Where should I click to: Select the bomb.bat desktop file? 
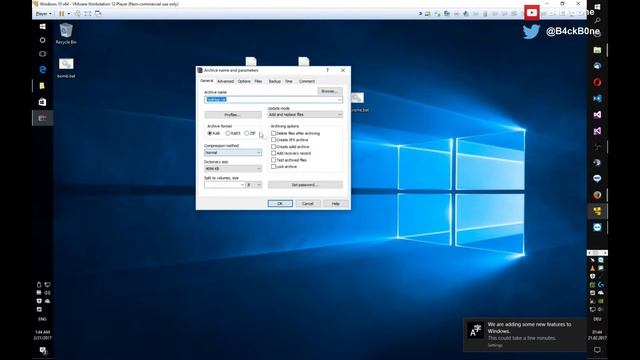(x=66, y=68)
